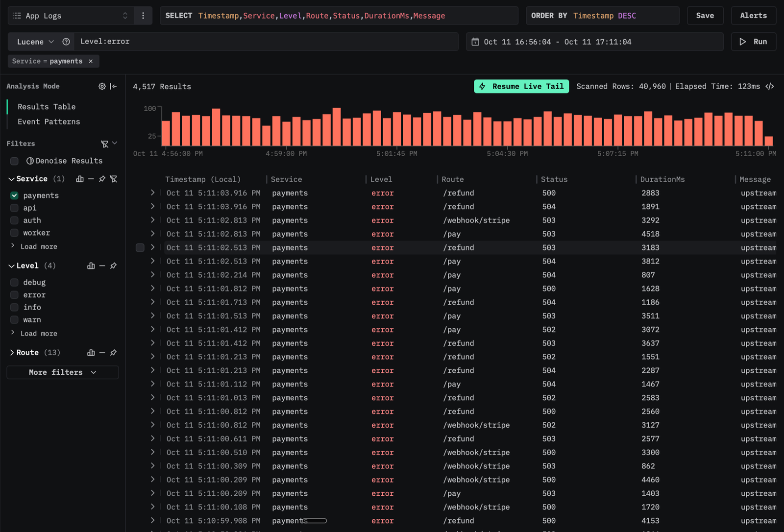Check the warn level checkbox

[14, 320]
